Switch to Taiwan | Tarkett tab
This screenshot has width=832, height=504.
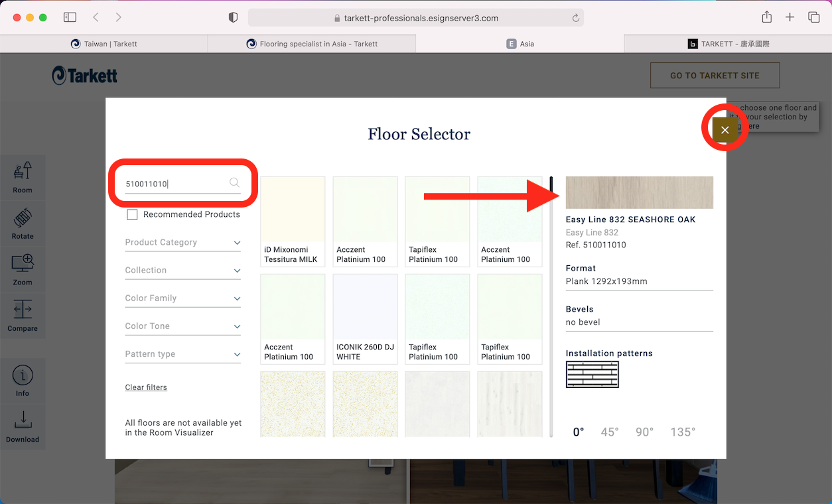(104, 44)
